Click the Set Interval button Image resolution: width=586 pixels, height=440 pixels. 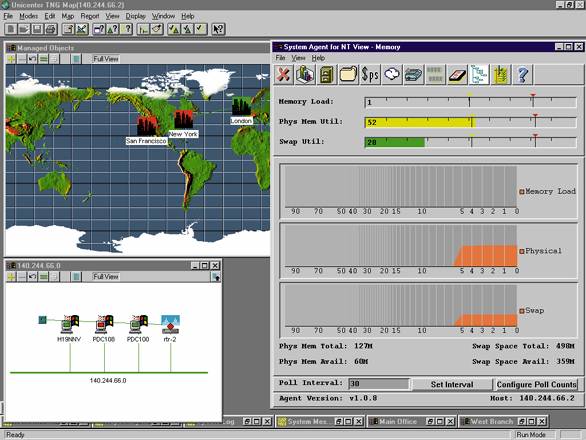(x=452, y=384)
